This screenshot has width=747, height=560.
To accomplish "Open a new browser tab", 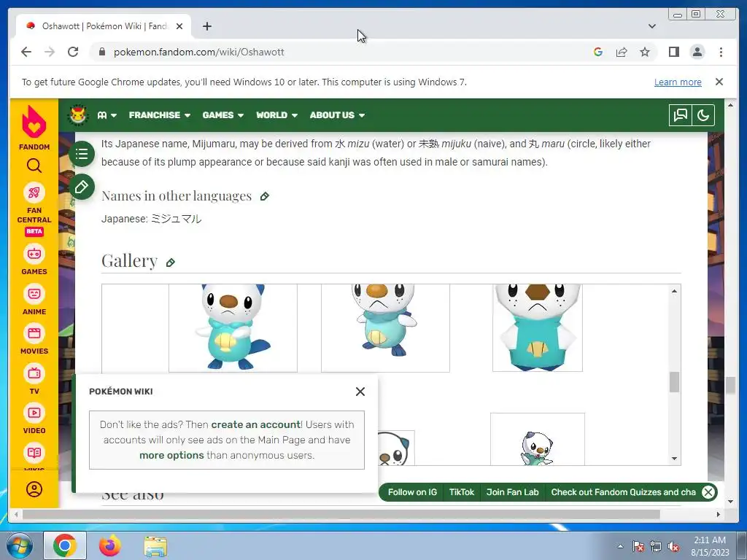I will 206,26.
